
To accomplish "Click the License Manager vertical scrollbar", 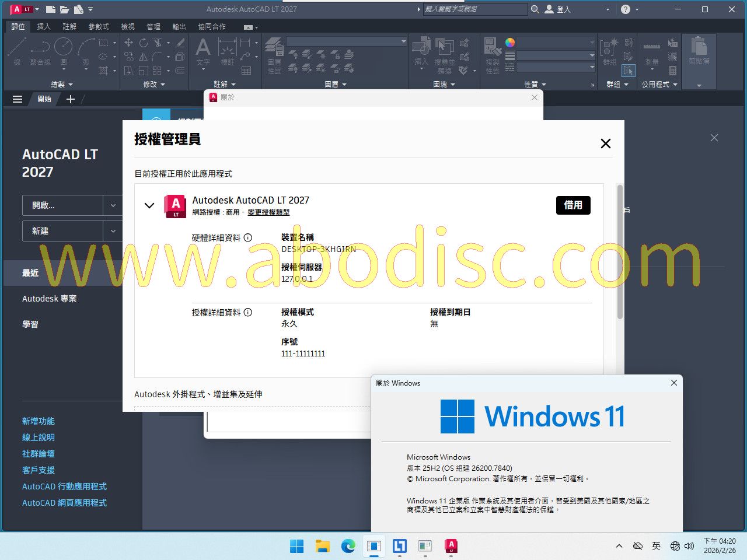I will [x=620, y=251].
